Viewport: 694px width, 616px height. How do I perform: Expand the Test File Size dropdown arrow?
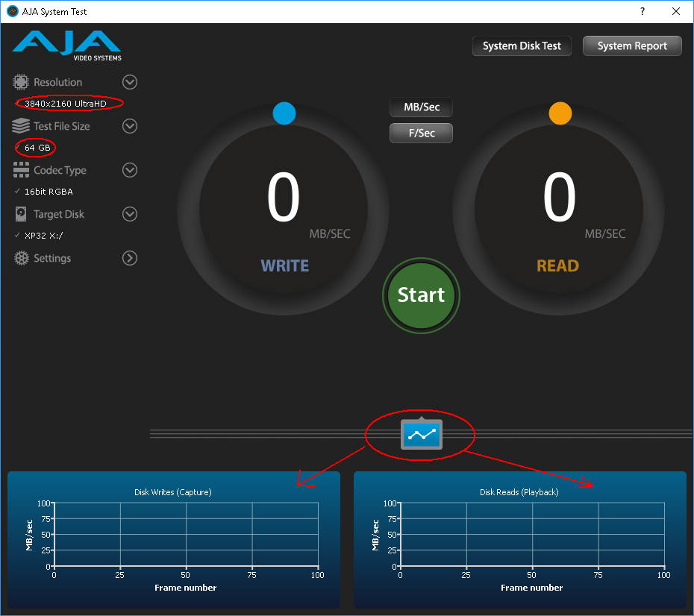[x=130, y=126]
